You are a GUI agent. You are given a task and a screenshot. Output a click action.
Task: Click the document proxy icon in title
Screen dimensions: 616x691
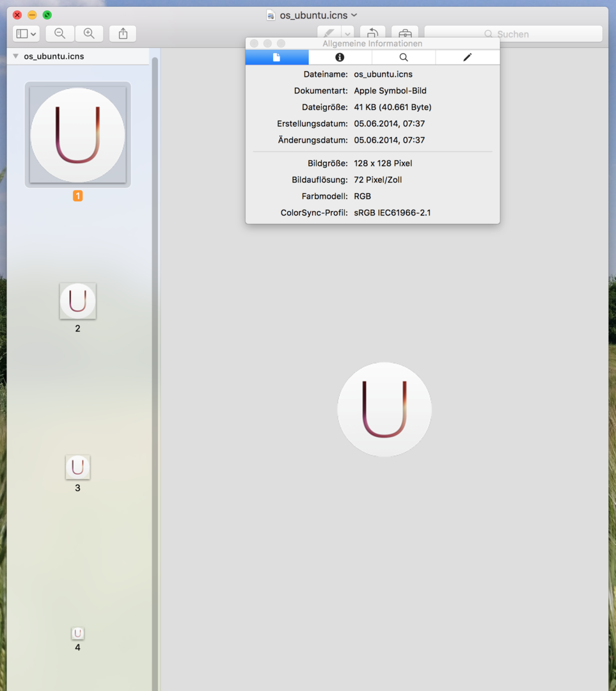[271, 15]
